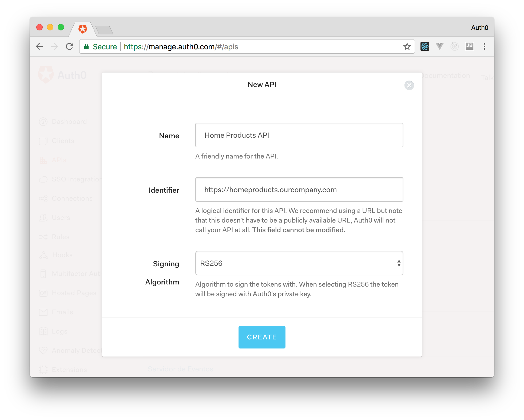Open the React DevTools extension icon
The width and height of the screenshot is (524, 420).
coord(424,47)
